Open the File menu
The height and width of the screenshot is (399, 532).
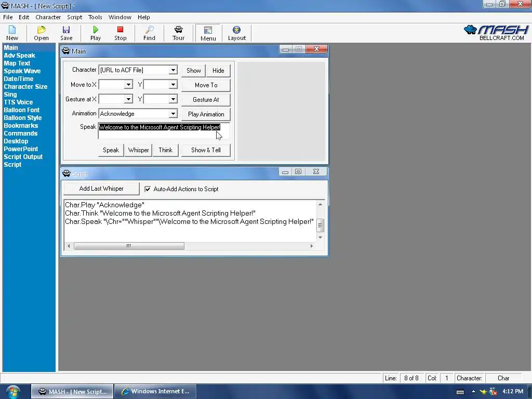click(8, 17)
